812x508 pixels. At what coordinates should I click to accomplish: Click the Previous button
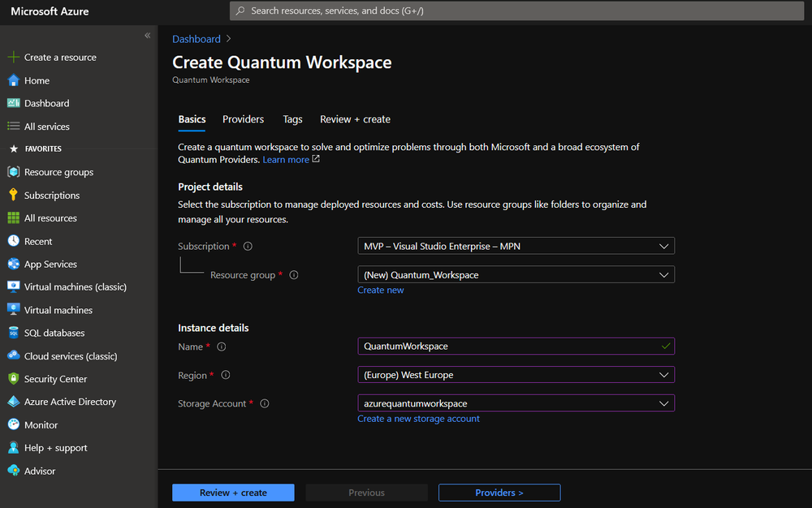366,493
